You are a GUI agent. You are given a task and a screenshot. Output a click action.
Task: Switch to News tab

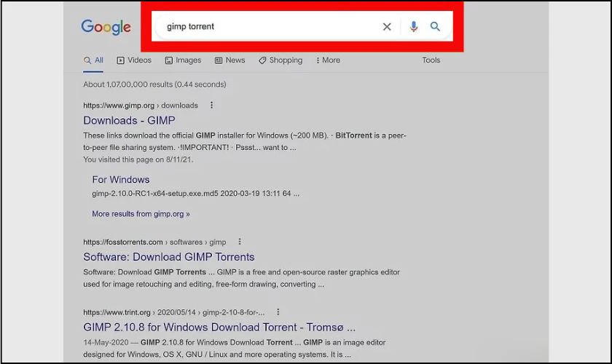[x=230, y=60]
